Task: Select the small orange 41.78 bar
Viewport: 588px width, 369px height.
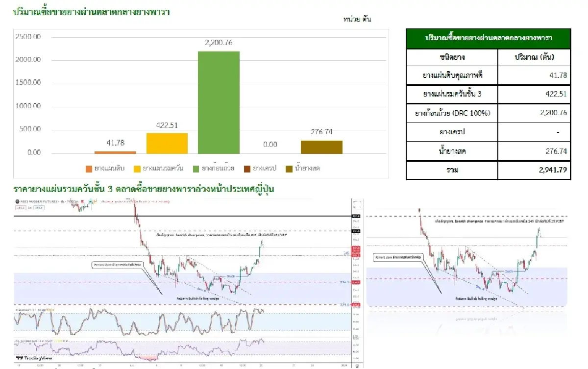Action: pos(115,152)
